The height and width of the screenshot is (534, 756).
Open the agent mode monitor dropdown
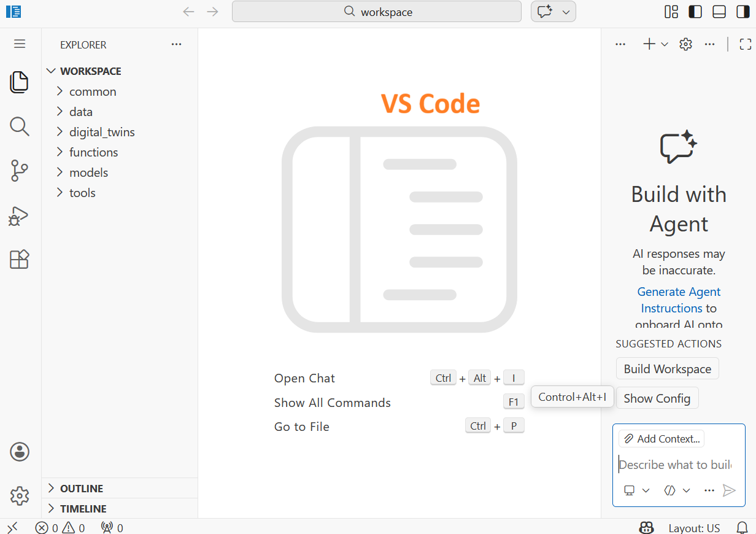pyautogui.click(x=637, y=490)
